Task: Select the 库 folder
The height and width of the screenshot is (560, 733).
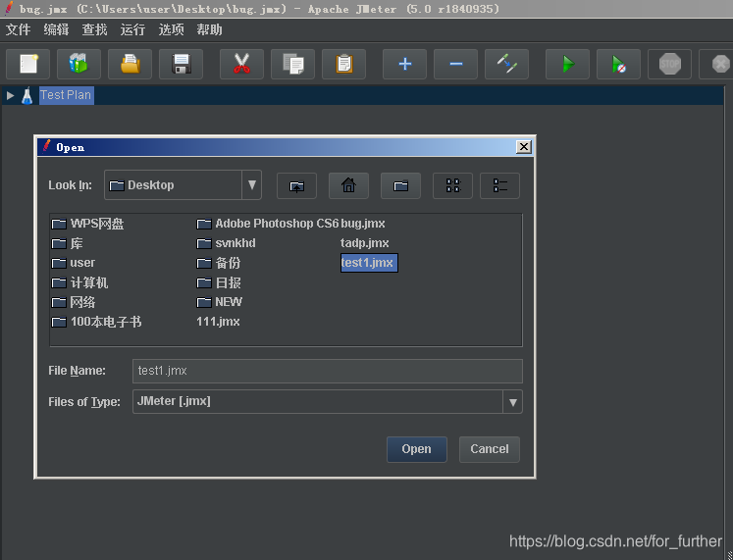Action: pos(68,243)
